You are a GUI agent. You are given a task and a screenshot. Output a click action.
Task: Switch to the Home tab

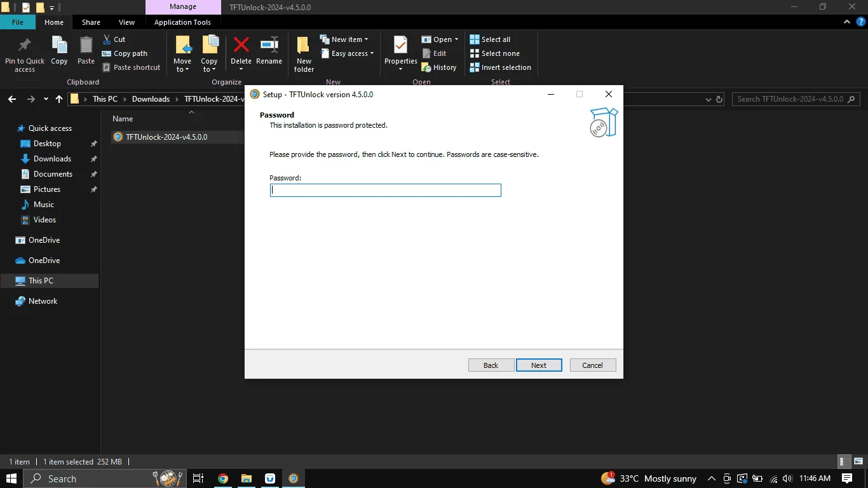[54, 22]
